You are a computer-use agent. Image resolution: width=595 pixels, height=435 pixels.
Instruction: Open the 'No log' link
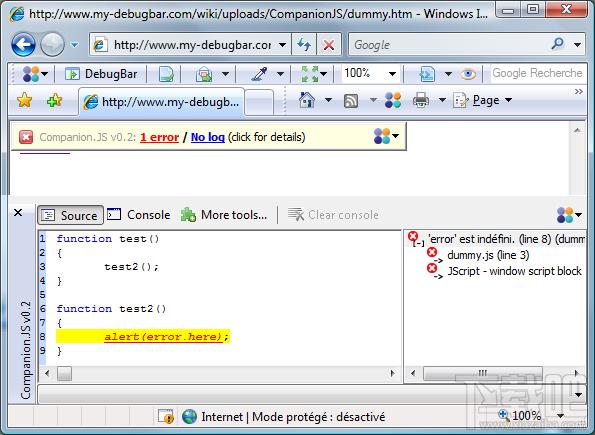[208, 137]
